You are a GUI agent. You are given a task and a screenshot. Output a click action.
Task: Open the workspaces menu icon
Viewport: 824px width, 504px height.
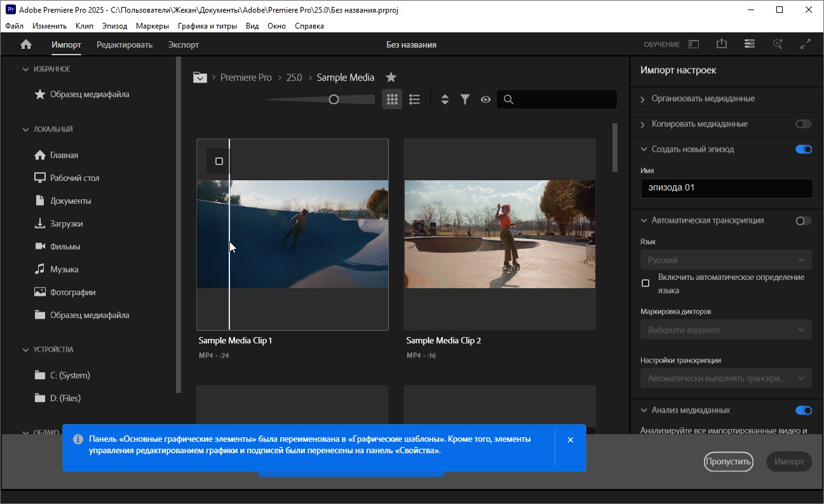(750, 44)
